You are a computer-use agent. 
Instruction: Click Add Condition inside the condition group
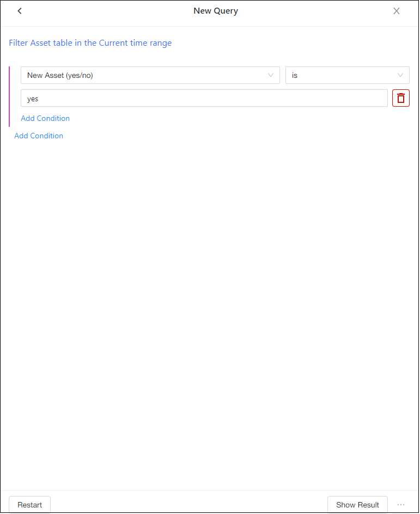45,118
